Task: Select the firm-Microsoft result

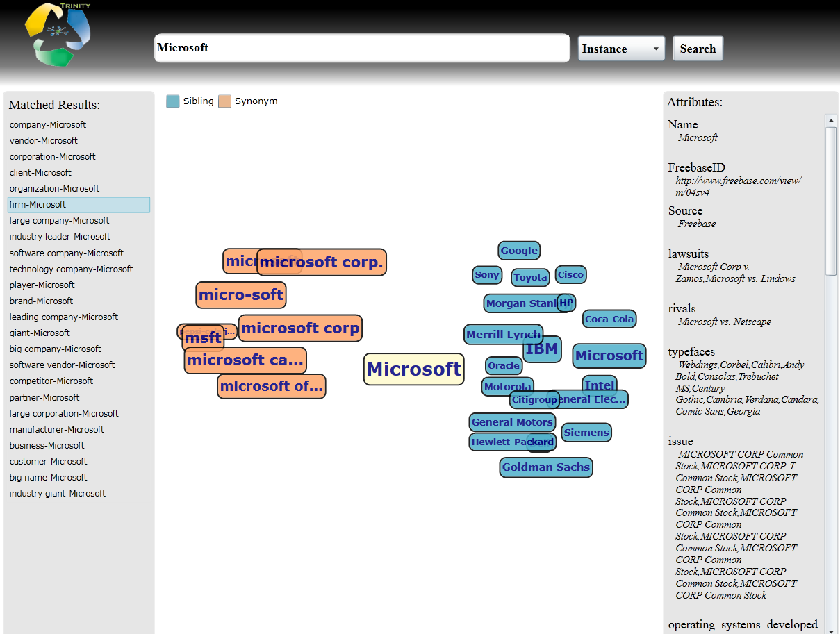Action: click(x=38, y=205)
